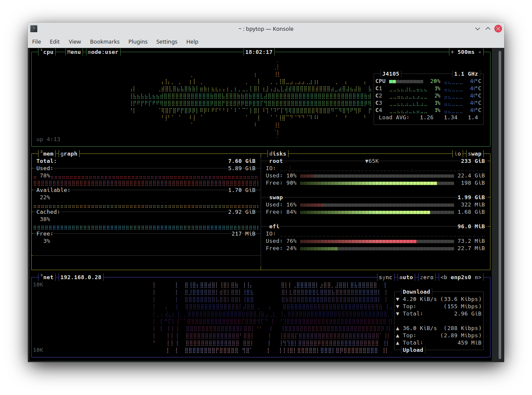Click the efi used disk bar
This screenshot has height=395, width=532.
377,241
